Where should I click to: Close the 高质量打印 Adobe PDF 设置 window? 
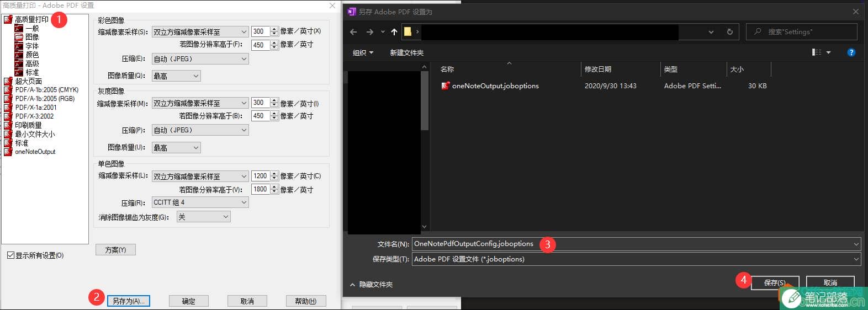tap(332, 6)
